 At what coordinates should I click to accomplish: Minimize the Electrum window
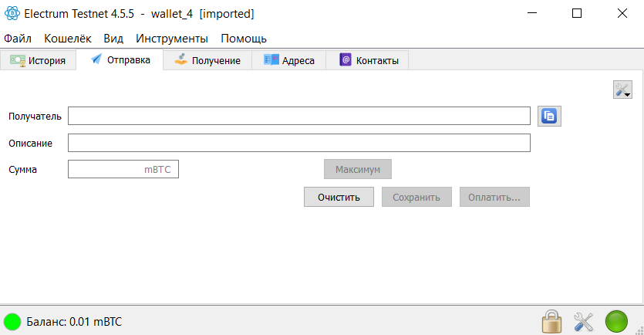[532, 13]
